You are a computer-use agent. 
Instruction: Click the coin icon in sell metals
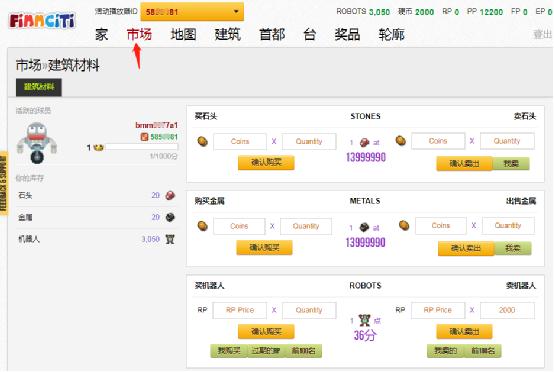(404, 225)
